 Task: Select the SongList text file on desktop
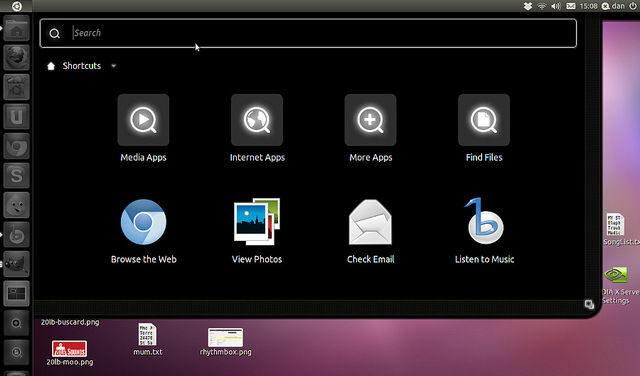click(620, 229)
